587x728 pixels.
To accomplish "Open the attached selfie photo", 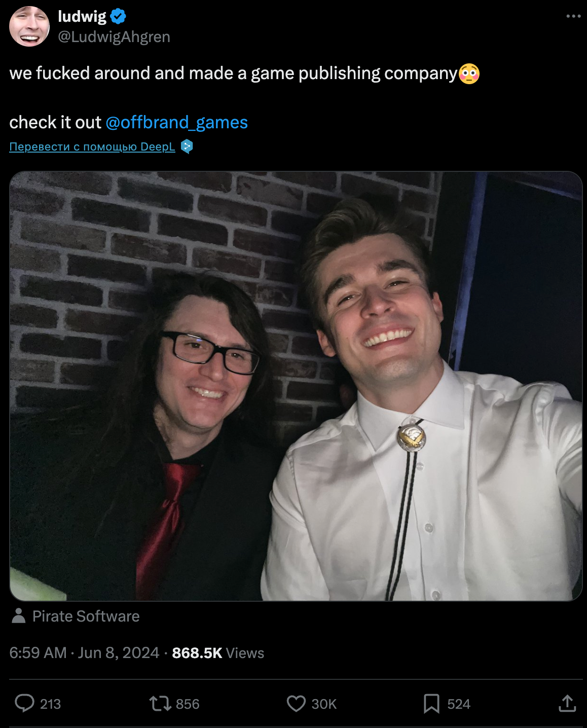I will (x=296, y=386).
